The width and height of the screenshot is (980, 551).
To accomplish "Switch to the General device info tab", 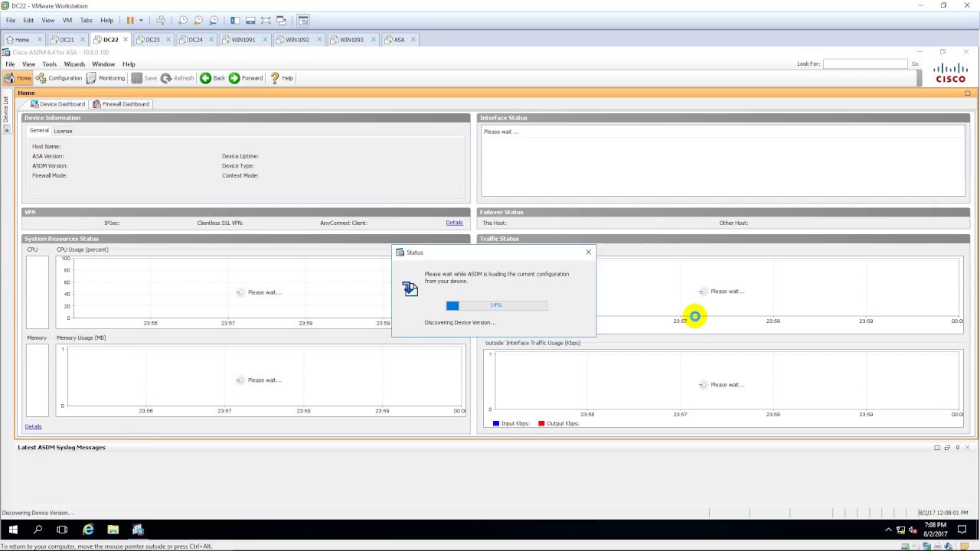I will pyautogui.click(x=39, y=131).
